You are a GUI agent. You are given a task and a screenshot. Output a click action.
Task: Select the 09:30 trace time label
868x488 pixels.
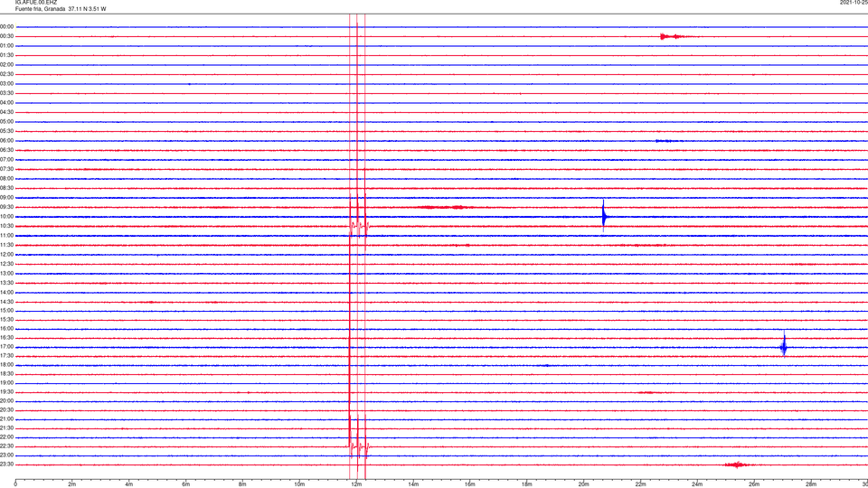click(6, 207)
